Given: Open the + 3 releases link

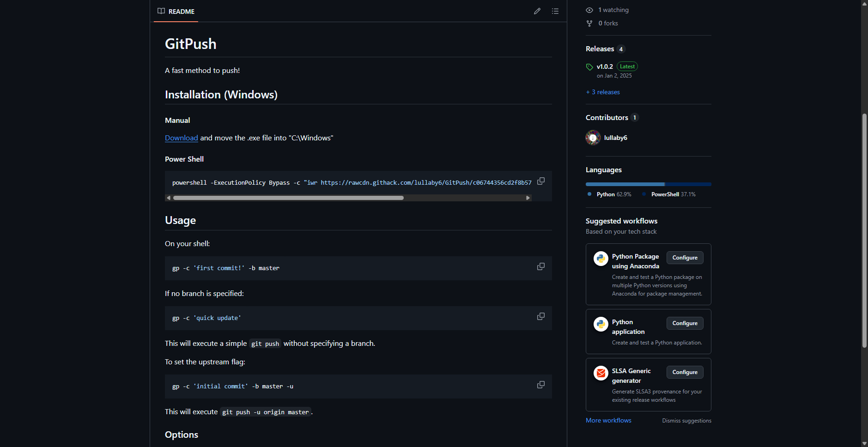Looking at the screenshot, I should [603, 92].
